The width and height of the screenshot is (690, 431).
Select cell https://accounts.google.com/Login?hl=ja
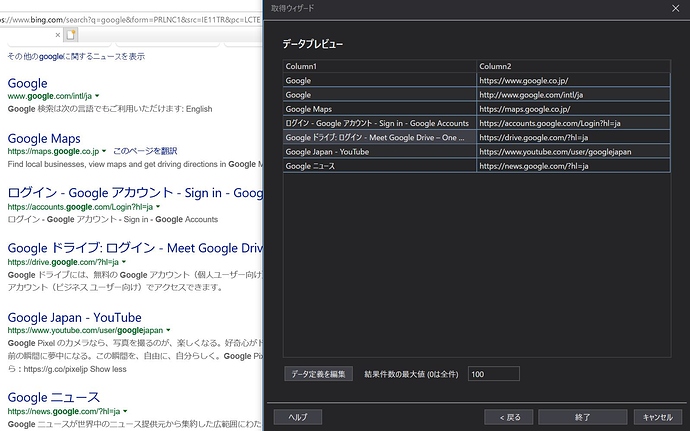[573, 123]
